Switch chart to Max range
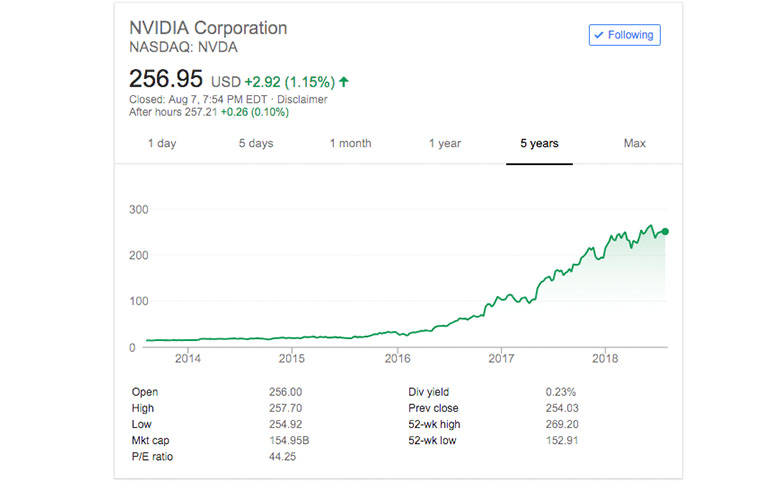This screenshot has width=770, height=481. 634,144
